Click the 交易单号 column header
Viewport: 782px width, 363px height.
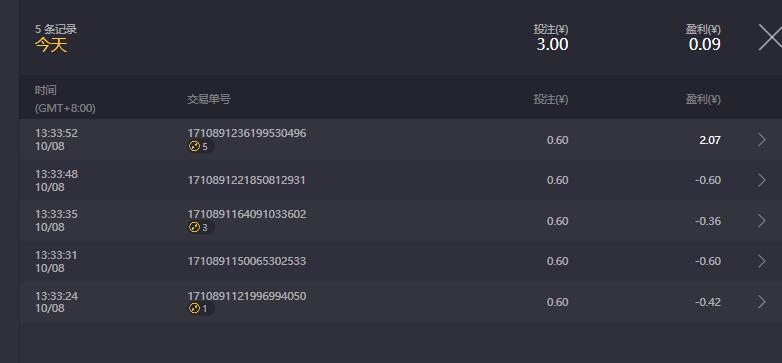209,99
